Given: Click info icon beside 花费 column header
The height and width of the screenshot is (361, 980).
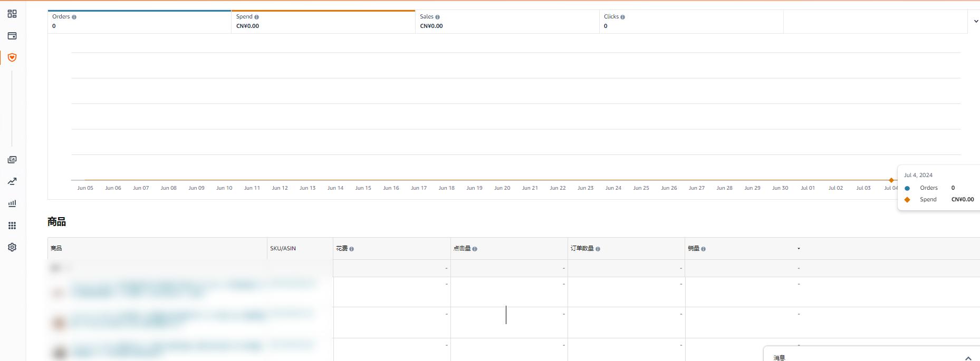Looking at the screenshot, I should click(352, 249).
